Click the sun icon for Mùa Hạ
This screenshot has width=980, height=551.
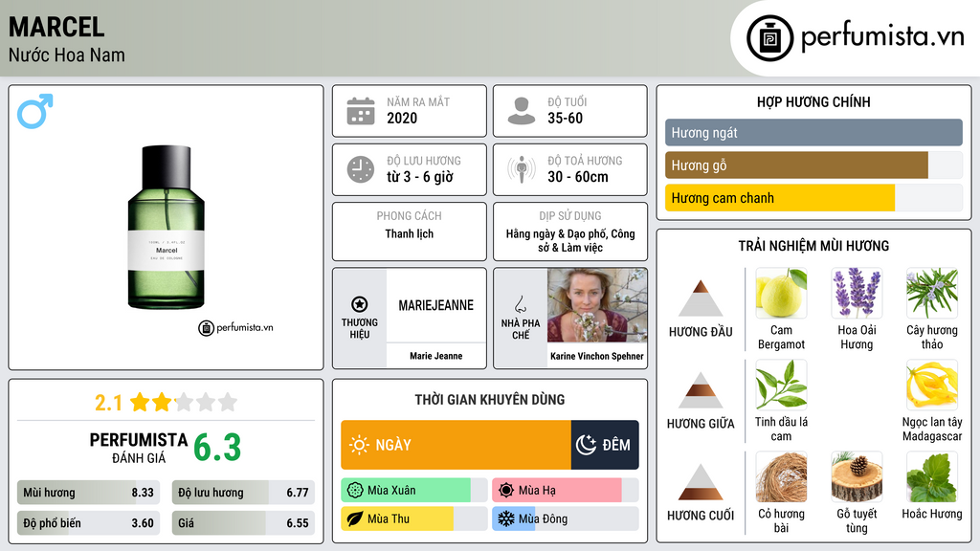(506, 491)
